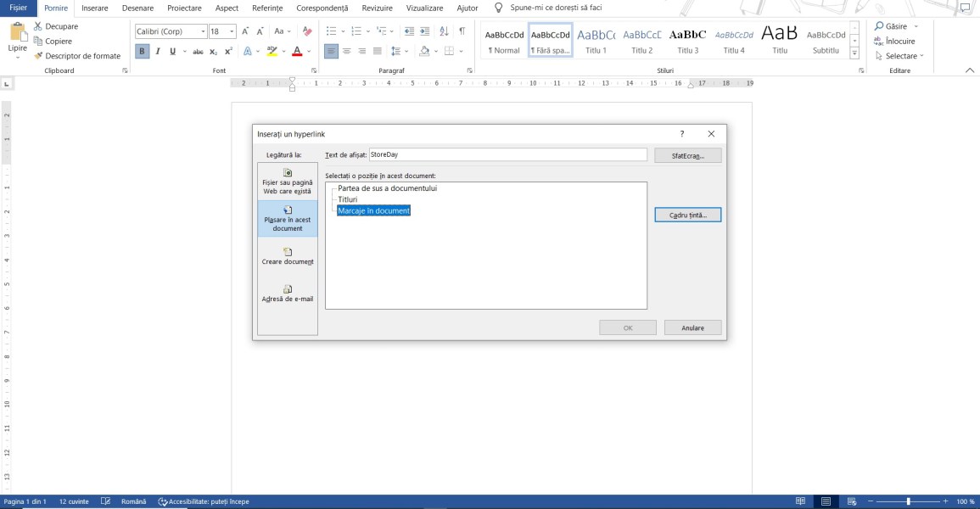Sort paragraph text A to Z

click(444, 31)
